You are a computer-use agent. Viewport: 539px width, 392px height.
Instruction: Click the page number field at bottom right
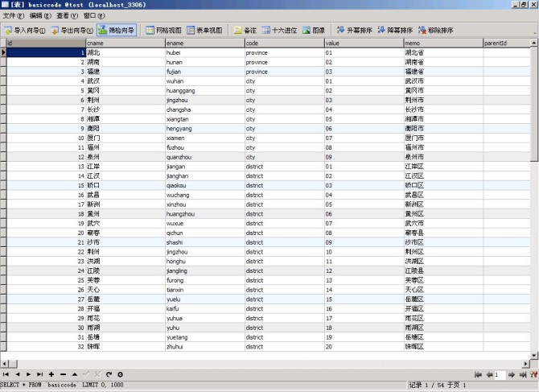[x=500, y=374]
